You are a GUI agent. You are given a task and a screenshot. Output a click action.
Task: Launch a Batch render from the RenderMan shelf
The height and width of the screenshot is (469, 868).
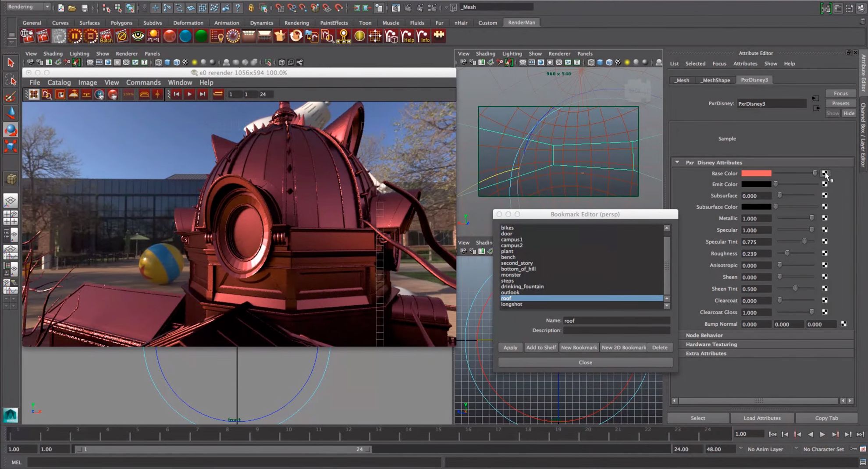[x=106, y=36]
